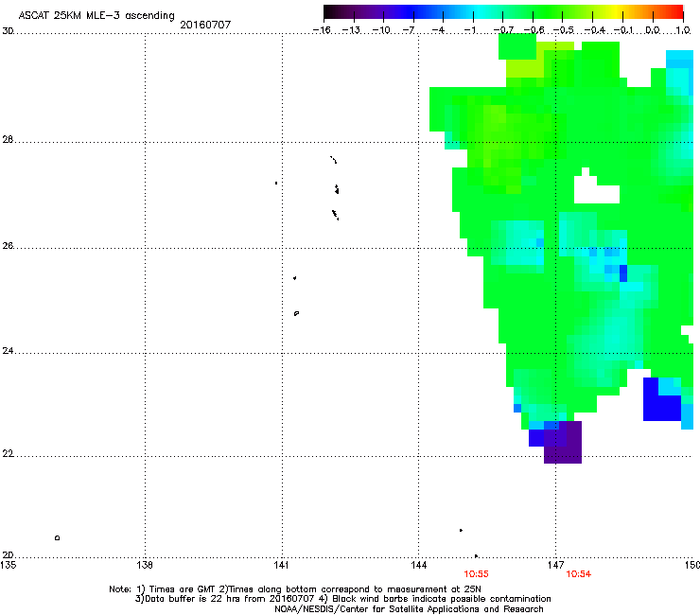Image resolution: width=700 pixels, height=615 pixels.
Task: Click the -16 color scale label
Action: click(x=322, y=30)
